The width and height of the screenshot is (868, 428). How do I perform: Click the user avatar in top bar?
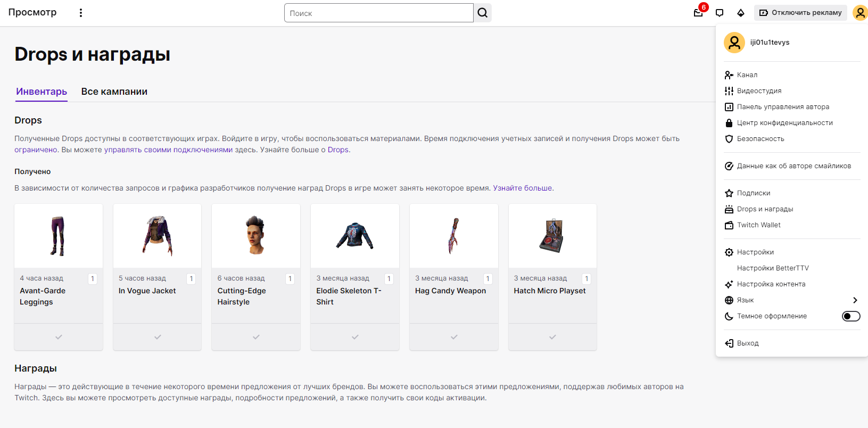tap(860, 13)
